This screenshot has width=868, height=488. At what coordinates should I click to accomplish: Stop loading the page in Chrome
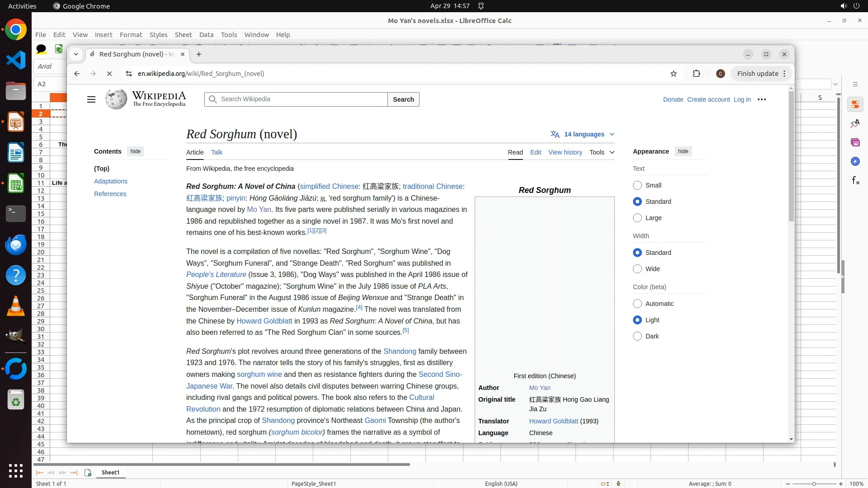point(109,74)
